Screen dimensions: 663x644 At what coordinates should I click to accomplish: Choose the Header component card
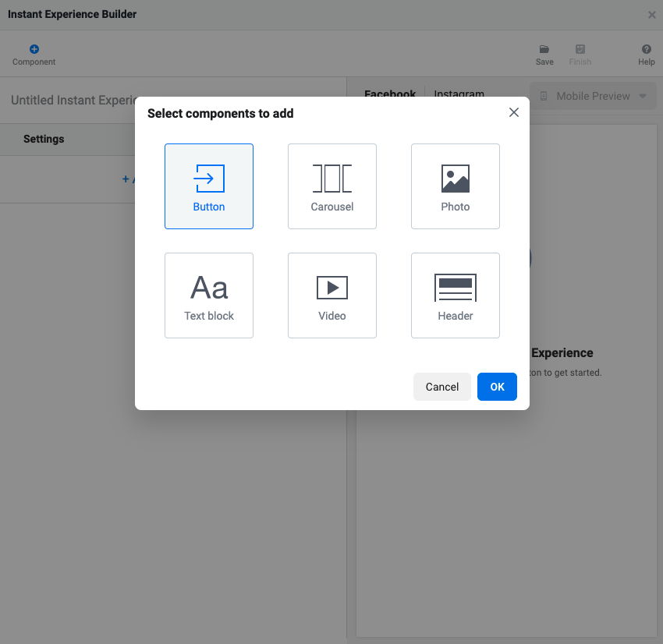456,295
